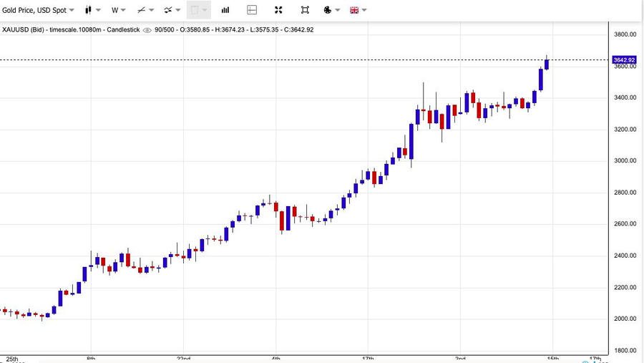Click the bar chart volume icon

click(x=225, y=10)
